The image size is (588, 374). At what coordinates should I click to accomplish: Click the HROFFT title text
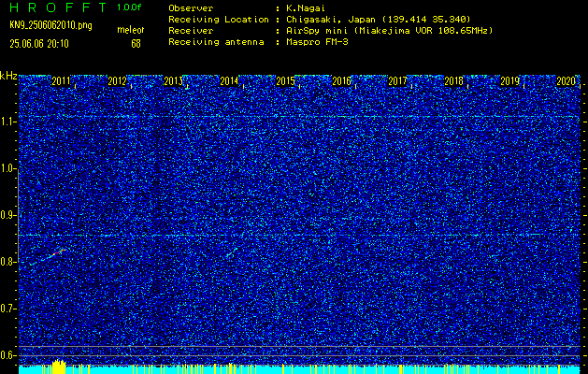click(x=59, y=7)
